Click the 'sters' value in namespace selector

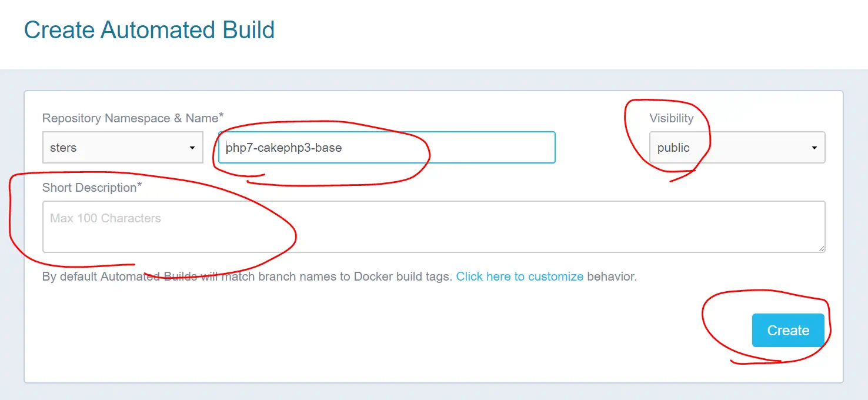tap(64, 148)
